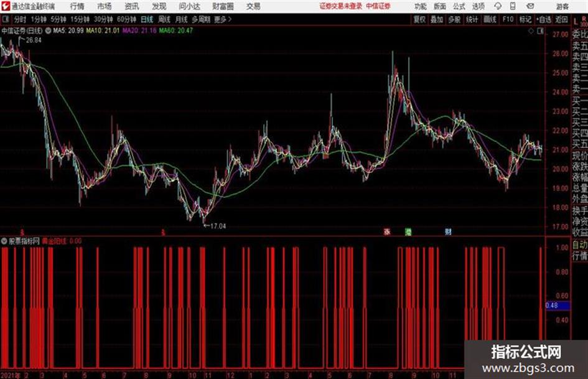Image resolution: width=588 pixels, height=379 pixels.
Task: Click the 2021年 date axis label
Action: [10, 375]
